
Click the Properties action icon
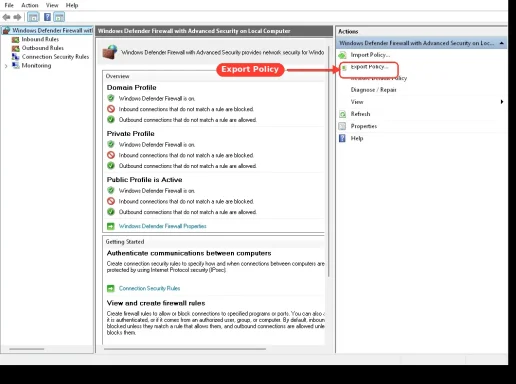(342, 126)
